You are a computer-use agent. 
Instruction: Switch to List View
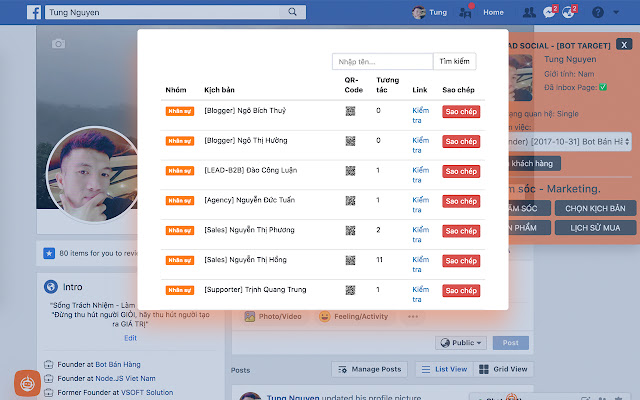coord(444,369)
